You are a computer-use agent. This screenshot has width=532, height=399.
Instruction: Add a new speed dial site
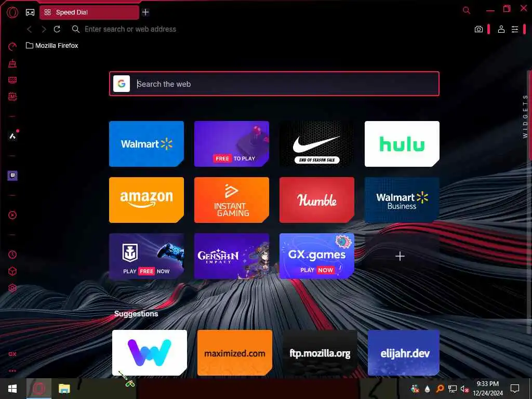[x=400, y=256]
